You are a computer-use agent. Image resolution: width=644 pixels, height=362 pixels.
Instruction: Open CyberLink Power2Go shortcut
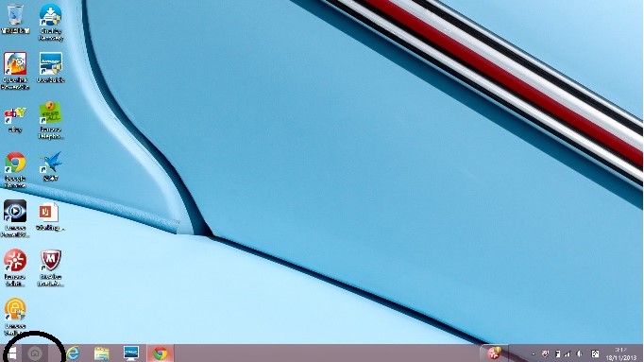click(x=15, y=71)
